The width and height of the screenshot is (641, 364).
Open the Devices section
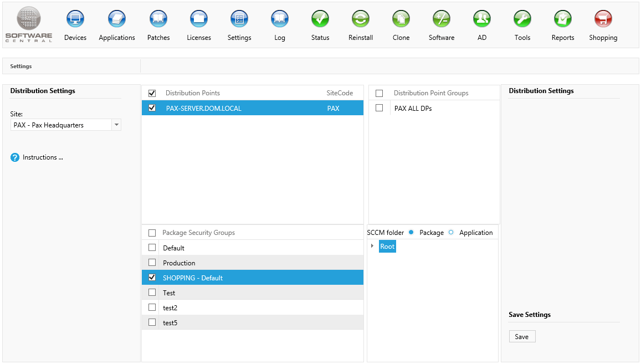pyautogui.click(x=75, y=23)
